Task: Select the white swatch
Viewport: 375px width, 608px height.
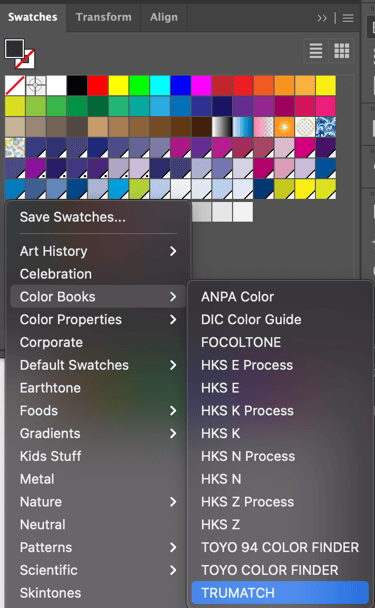Action: 56,85
